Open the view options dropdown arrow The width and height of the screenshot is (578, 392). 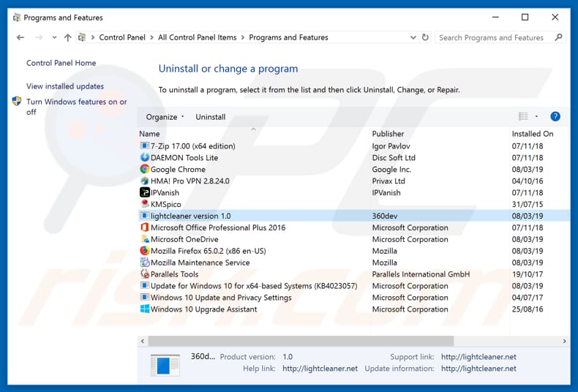tap(536, 116)
